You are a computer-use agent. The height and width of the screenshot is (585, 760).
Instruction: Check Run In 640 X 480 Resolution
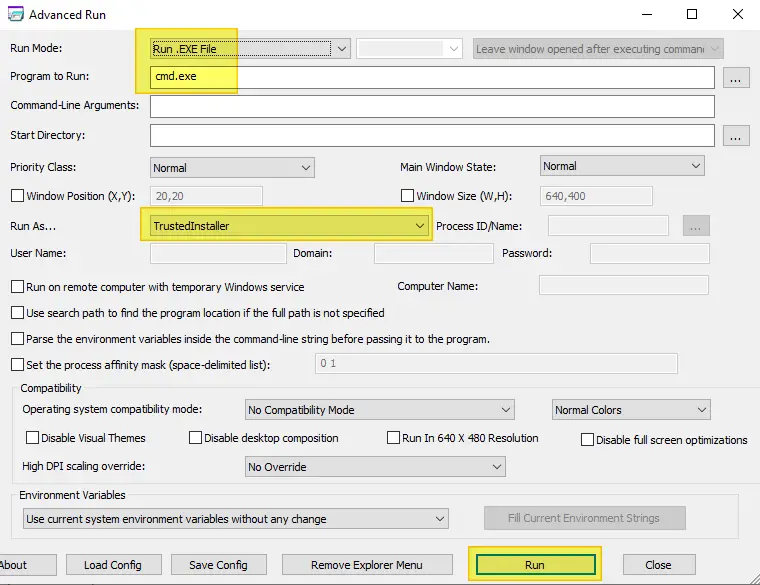pyautogui.click(x=393, y=438)
